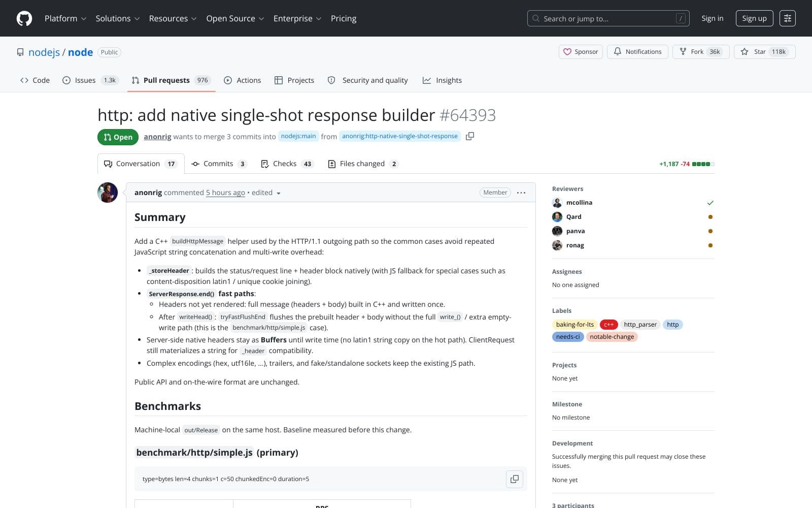Viewport: 812px width, 508px height.
Task: Click the red c++ label
Action: pos(608,325)
